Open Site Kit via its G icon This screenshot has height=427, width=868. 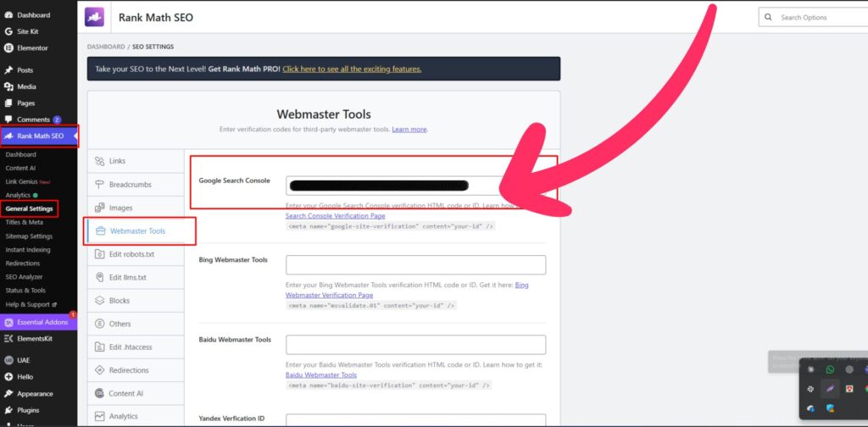8,31
